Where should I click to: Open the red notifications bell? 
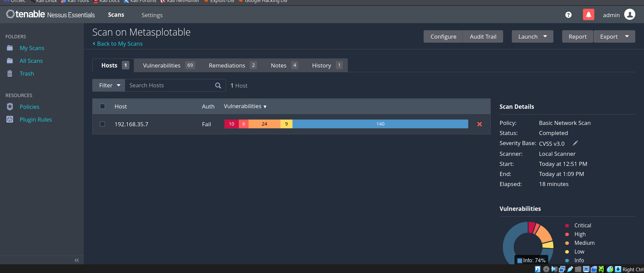pyautogui.click(x=588, y=15)
